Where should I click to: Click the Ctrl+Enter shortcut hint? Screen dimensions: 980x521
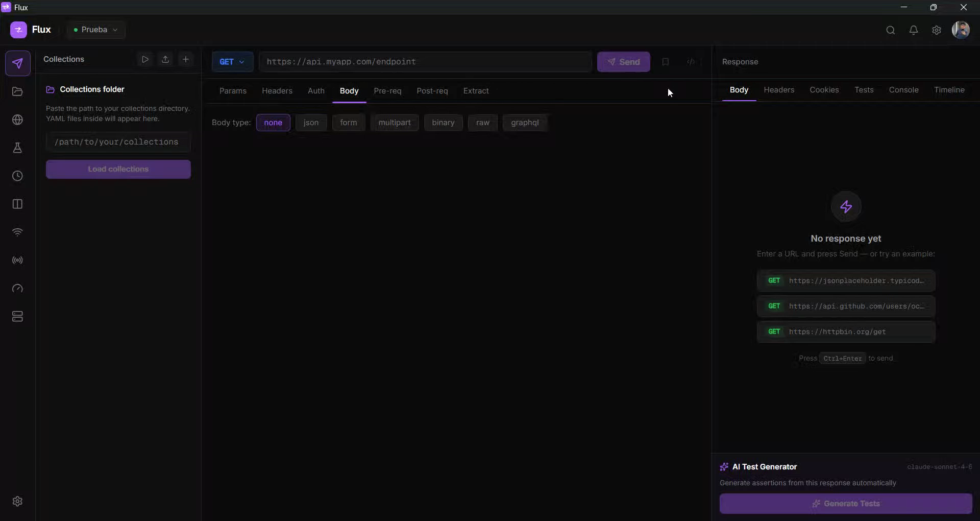click(842, 359)
